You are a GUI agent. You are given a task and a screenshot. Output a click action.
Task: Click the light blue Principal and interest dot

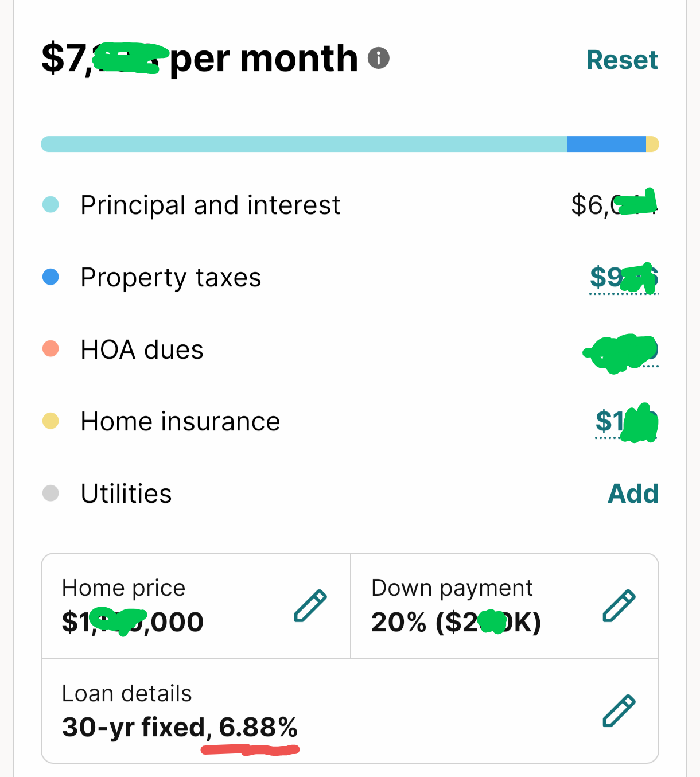(x=50, y=204)
